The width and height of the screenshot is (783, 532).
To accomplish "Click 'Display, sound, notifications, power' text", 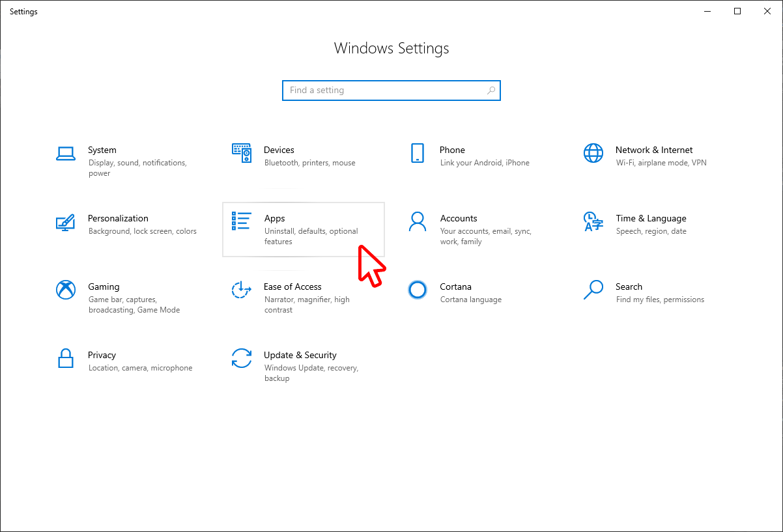I will point(137,168).
